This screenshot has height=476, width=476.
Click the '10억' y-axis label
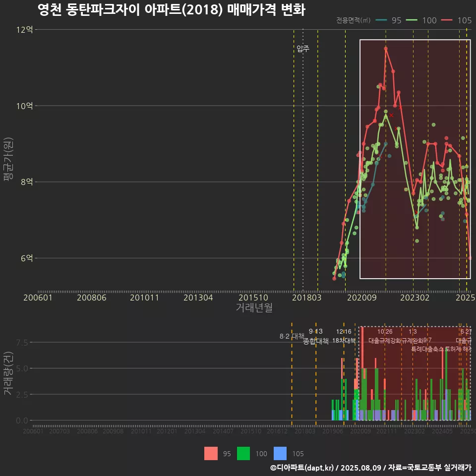click(x=25, y=106)
